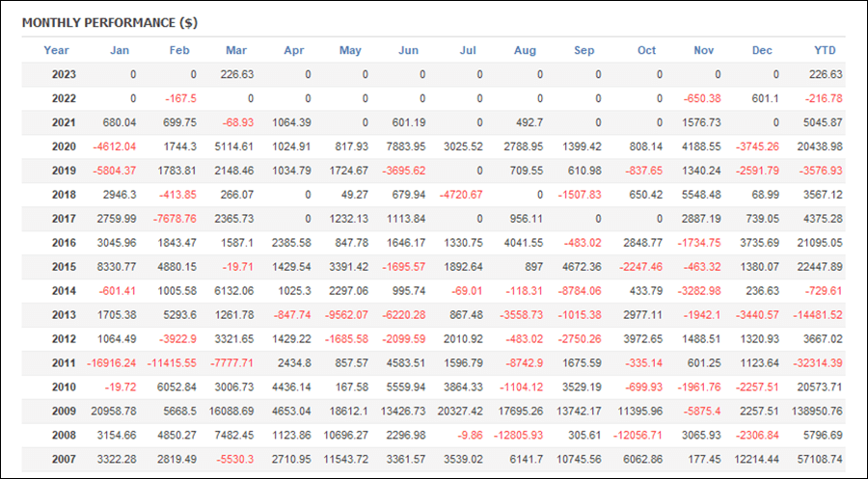
Task: Select the 2009 year row label
Action: click(x=64, y=412)
